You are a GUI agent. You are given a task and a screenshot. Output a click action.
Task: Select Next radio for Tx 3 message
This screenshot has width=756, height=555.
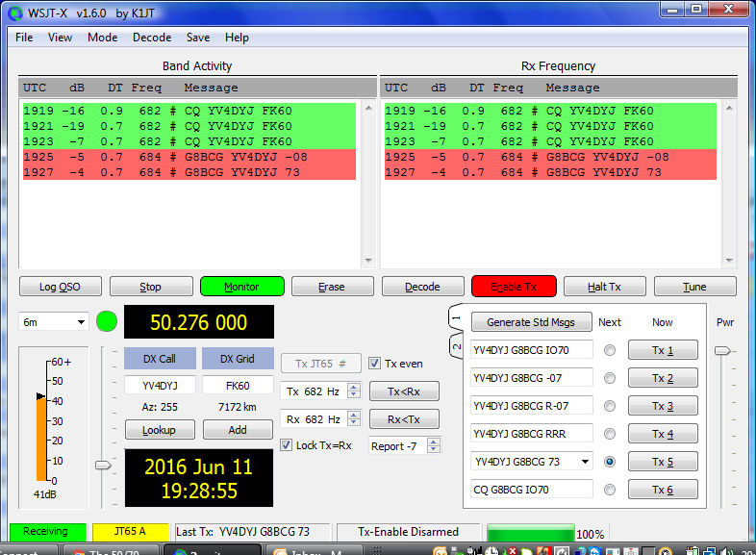610,406
